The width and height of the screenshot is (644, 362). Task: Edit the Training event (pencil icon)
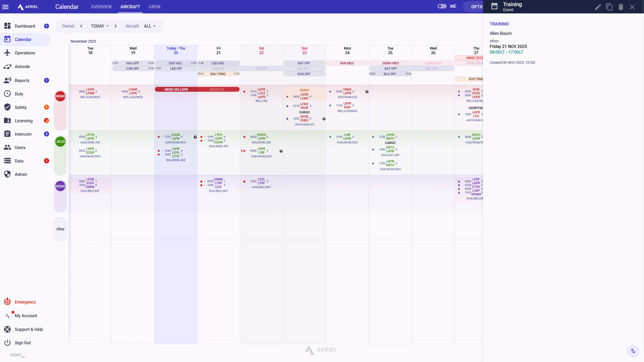[598, 7]
